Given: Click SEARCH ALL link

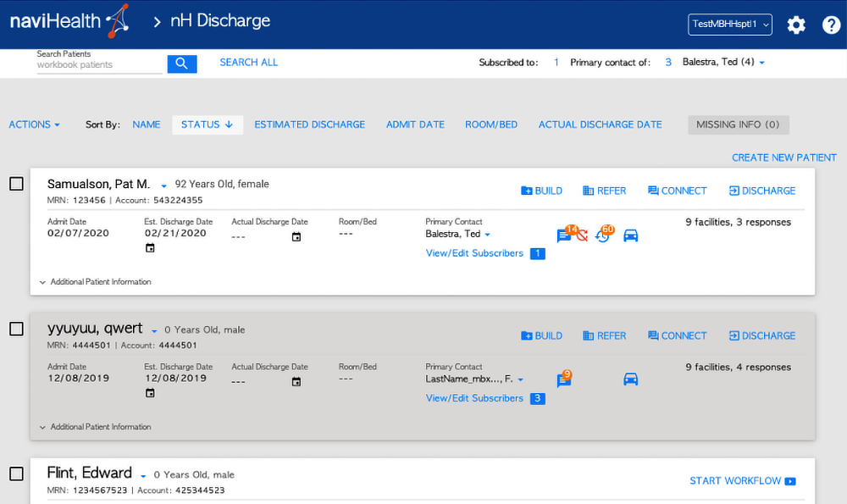Looking at the screenshot, I should 248,63.
